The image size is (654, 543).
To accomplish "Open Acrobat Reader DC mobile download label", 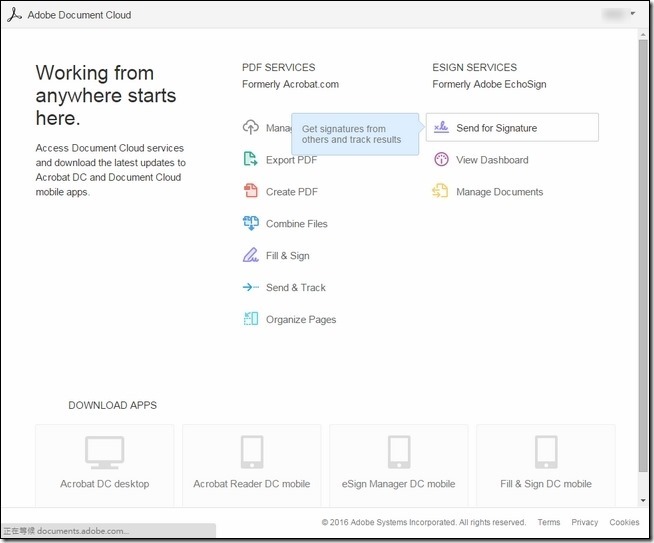I will click(x=252, y=484).
